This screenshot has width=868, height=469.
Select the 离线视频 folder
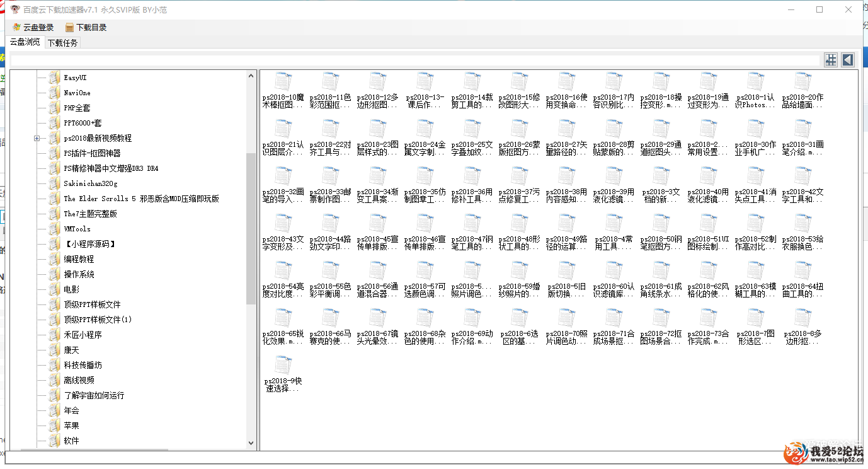pos(79,380)
